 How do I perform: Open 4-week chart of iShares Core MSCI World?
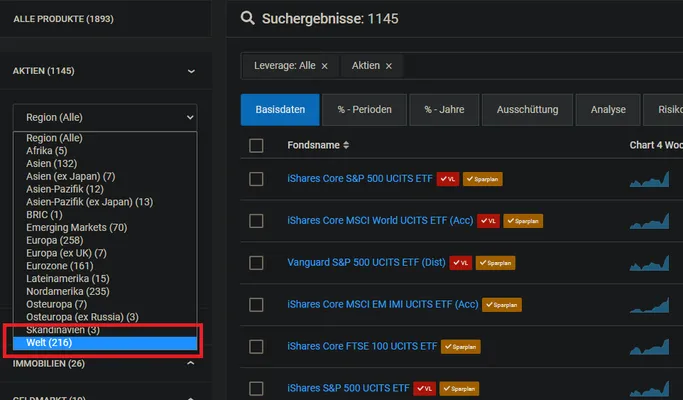(x=649, y=221)
